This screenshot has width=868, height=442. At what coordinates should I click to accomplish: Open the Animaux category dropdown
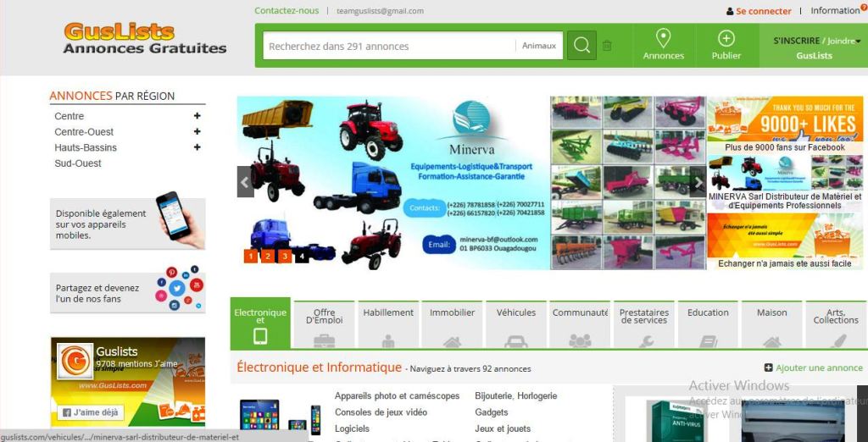539,46
